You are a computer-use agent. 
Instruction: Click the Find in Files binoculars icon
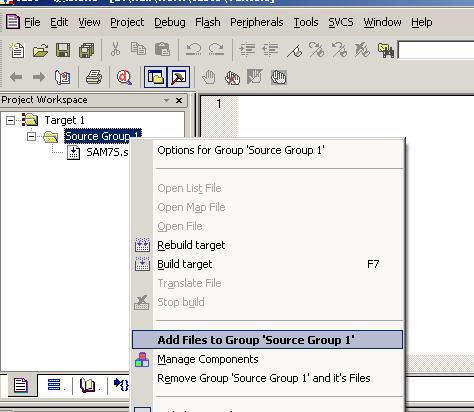tap(386, 50)
